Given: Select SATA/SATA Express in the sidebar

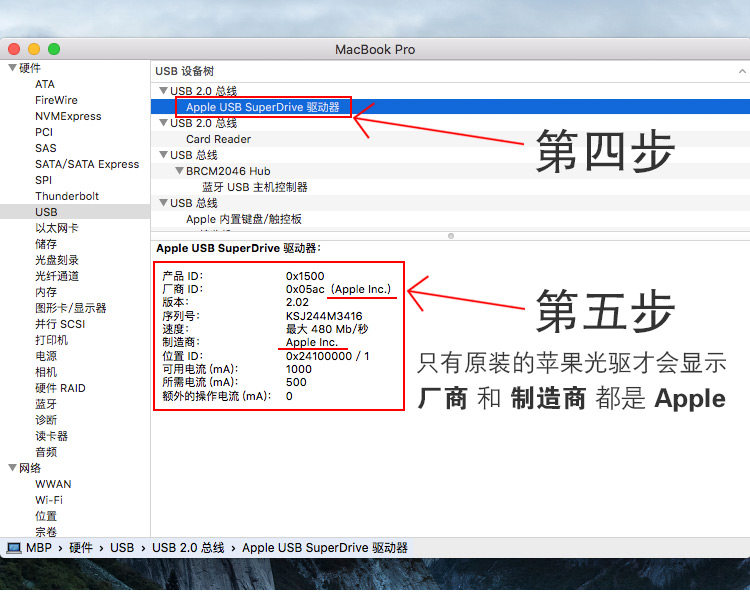Looking at the screenshot, I should click(x=87, y=164).
